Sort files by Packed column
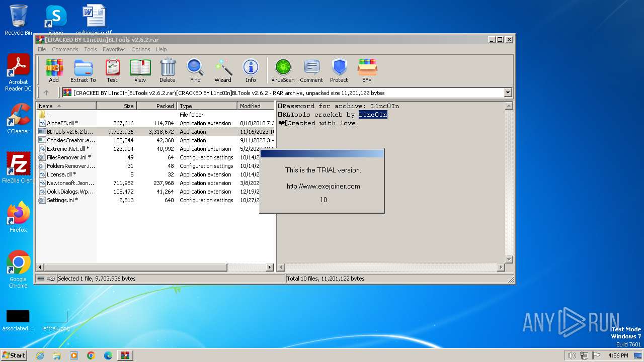Screen dimensions: 644x362 point(156,106)
